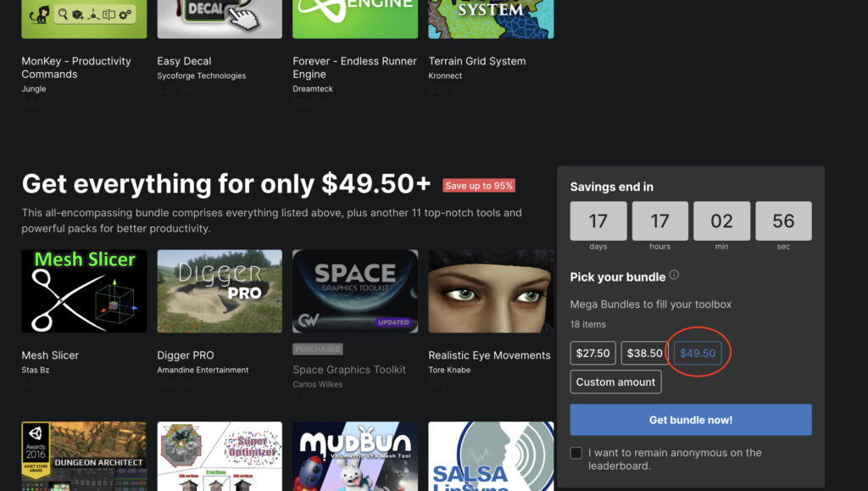868x491 pixels.
Task: Open the Dungeon Architect thumbnail
Action: (x=84, y=456)
